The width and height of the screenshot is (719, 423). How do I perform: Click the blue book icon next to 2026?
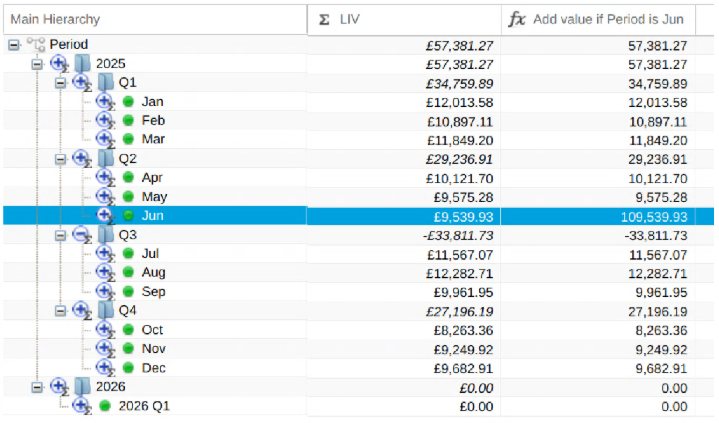coord(83,386)
